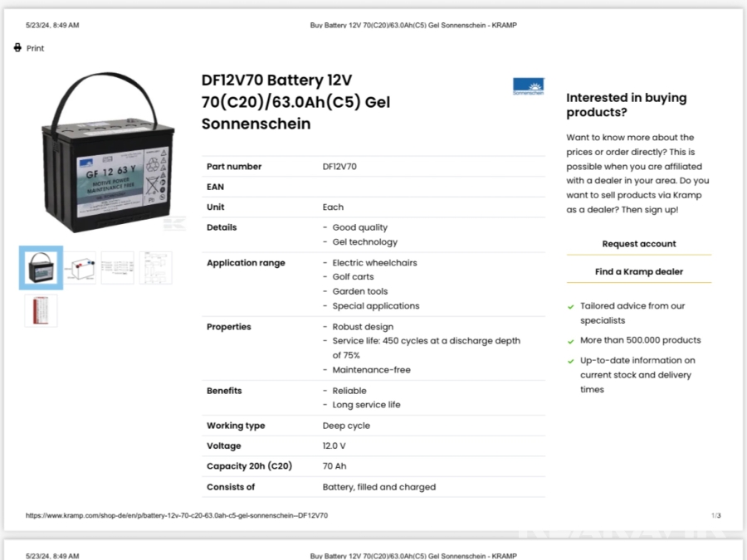Click the Print text label
This screenshot has width=747, height=560.
tap(35, 48)
